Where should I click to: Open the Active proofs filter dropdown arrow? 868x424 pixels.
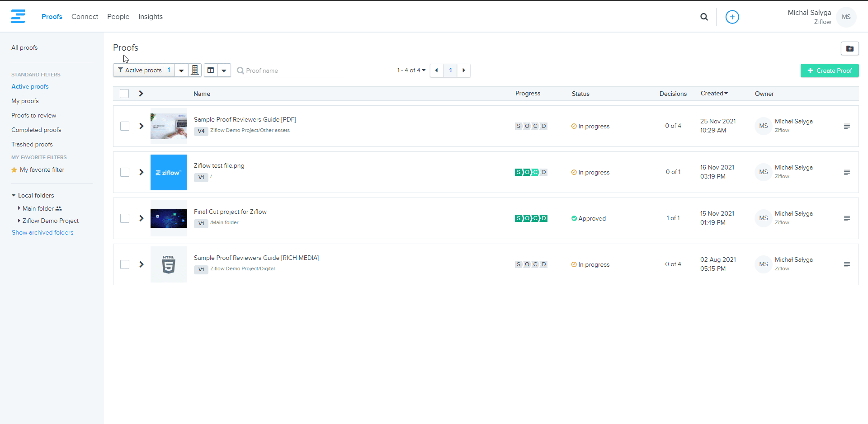(x=181, y=71)
